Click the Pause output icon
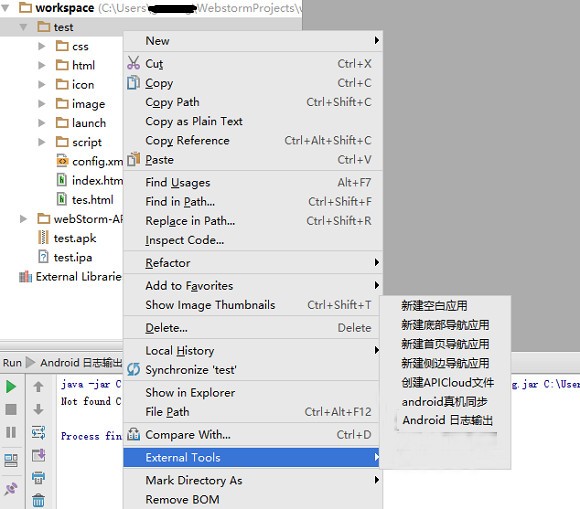Screen dimensions: 580x509 [x=11, y=432]
